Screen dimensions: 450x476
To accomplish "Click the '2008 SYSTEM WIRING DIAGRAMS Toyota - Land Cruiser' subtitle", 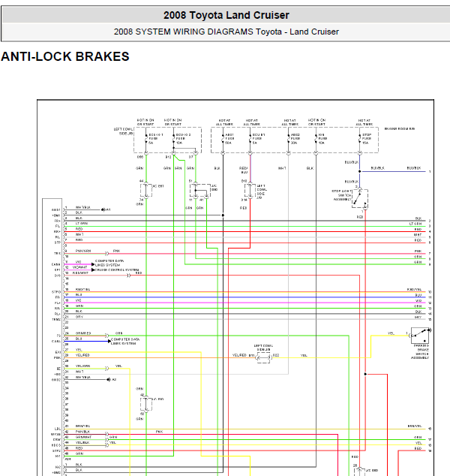I will (x=226, y=32).
